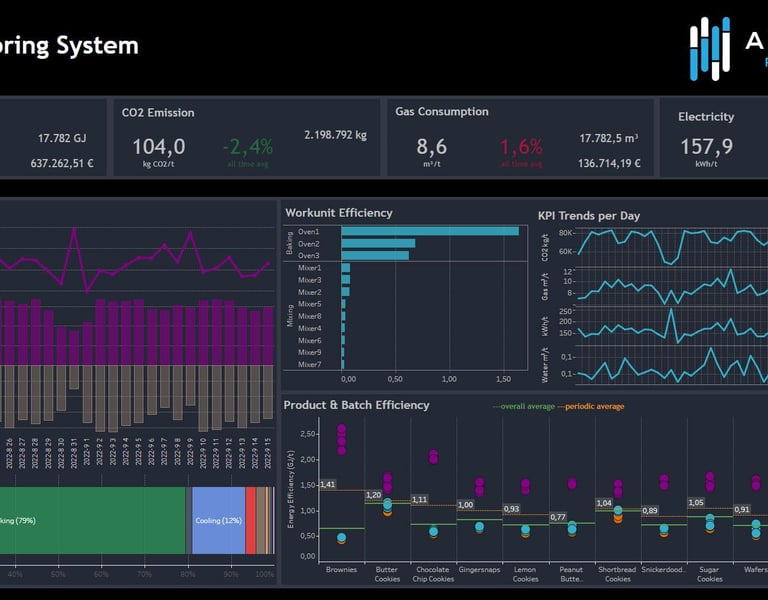The image size is (768, 600).
Task: Select the Shortbread Cookies category label
Action: coord(617,574)
